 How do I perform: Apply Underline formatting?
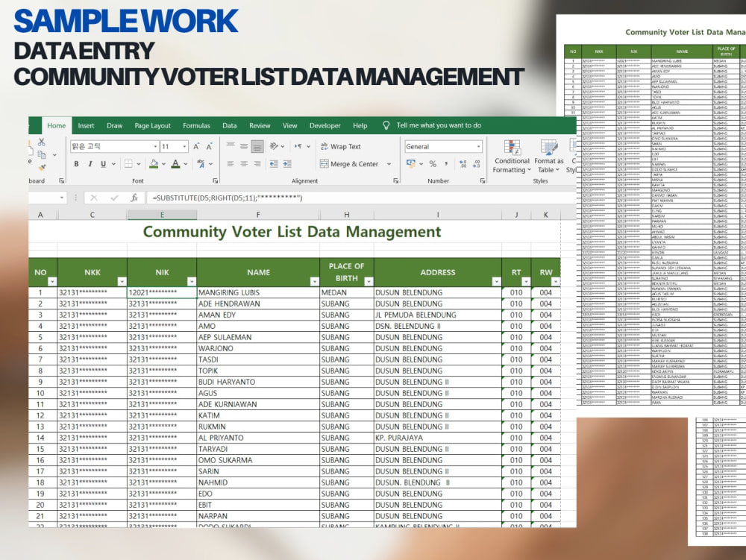pyautogui.click(x=103, y=164)
